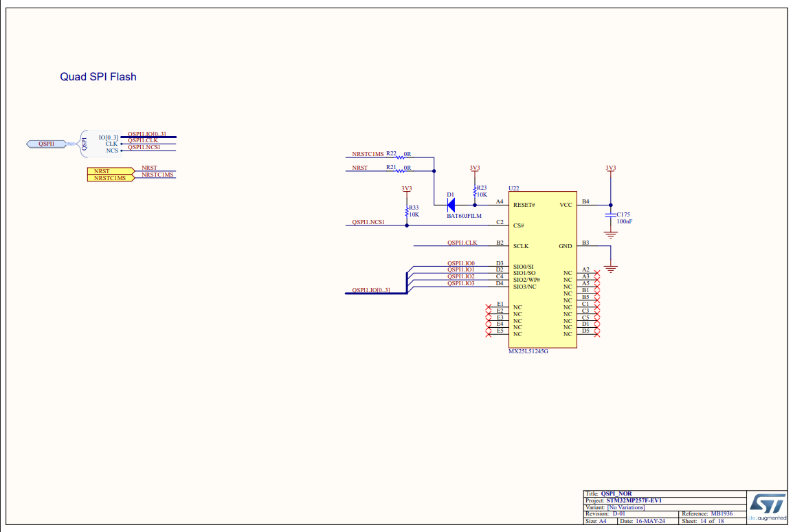The image size is (793, 532).
Task: Click the QSPI1.NCS1 net label near pin C2
Action: click(368, 222)
